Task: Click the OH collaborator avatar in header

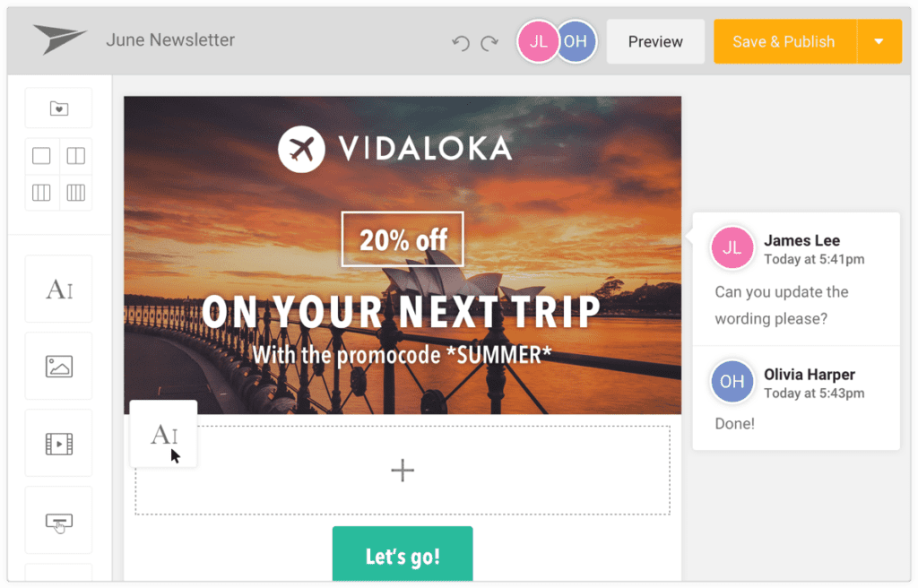Action: [576, 41]
